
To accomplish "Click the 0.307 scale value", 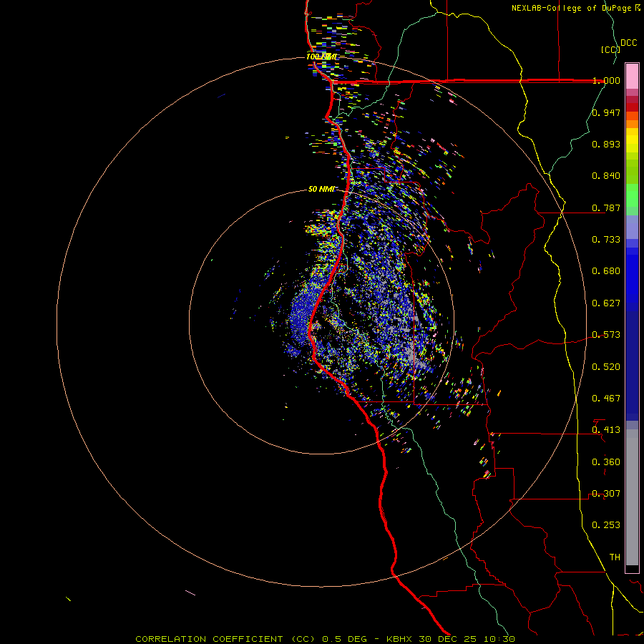I will [x=606, y=493].
